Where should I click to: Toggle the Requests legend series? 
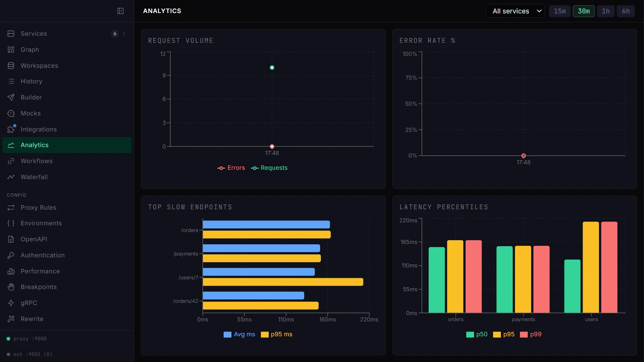(x=269, y=168)
